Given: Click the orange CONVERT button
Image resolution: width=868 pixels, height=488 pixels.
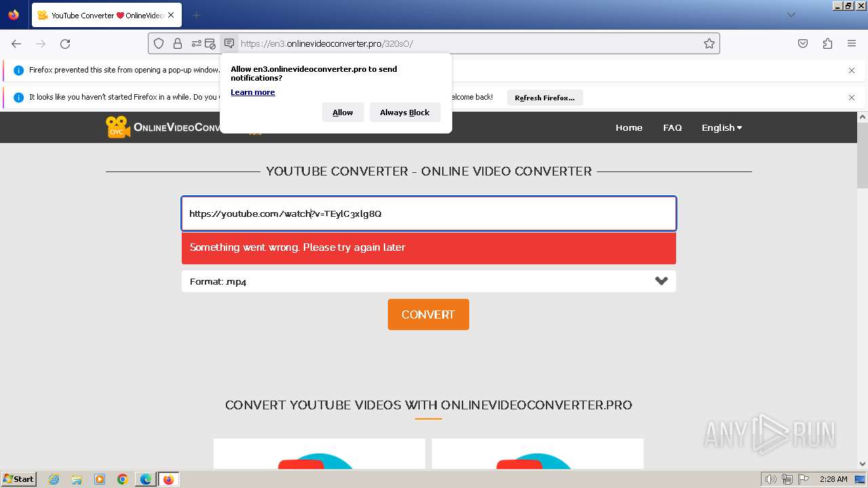Looking at the screenshot, I should coord(429,314).
